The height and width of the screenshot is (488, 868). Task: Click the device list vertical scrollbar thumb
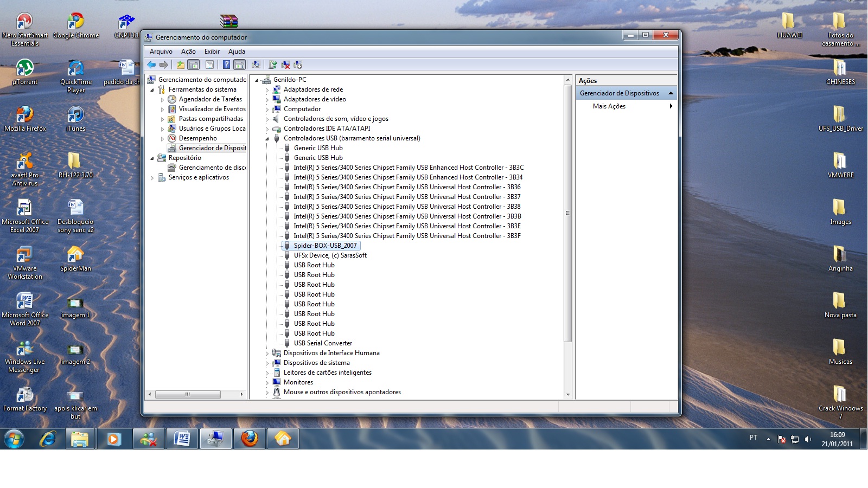(x=567, y=213)
